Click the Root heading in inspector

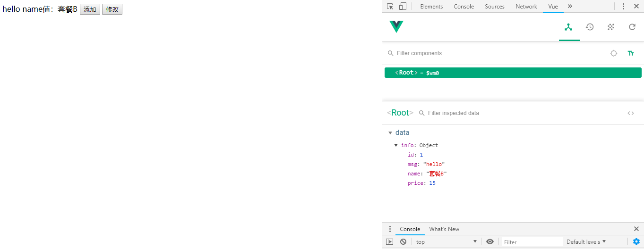click(400, 113)
